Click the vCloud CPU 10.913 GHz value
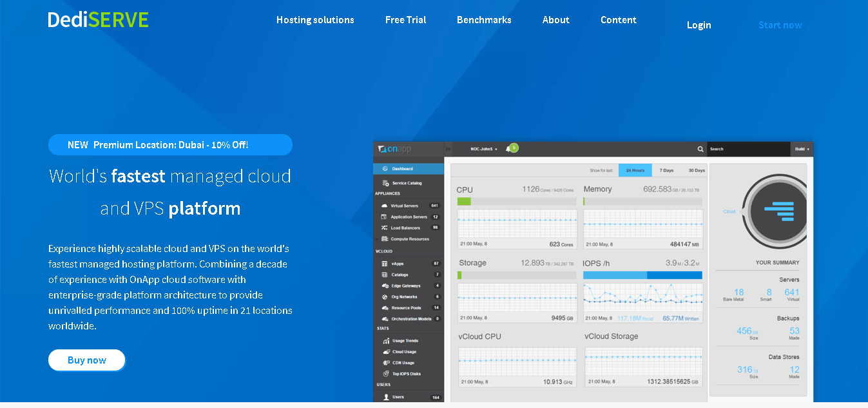868x408 pixels. [x=558, y=382]
